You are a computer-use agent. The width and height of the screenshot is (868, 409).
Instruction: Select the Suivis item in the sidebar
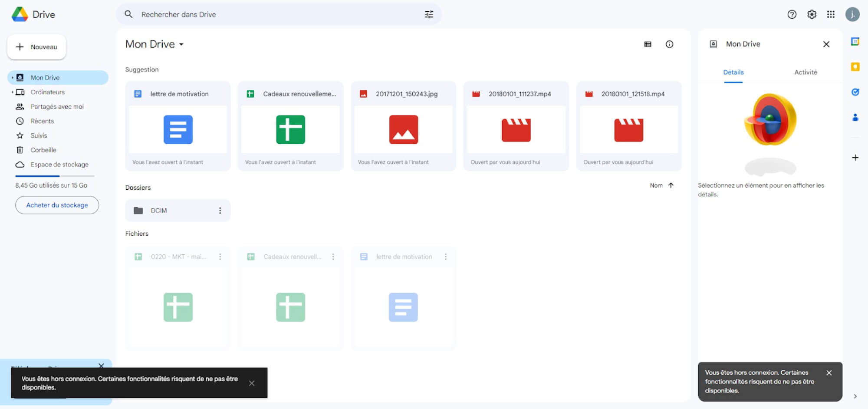pos(39,135)
